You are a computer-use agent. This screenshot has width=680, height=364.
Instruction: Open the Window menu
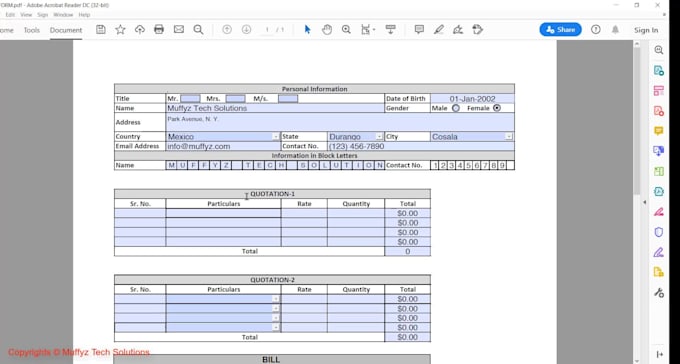(63, 15)
